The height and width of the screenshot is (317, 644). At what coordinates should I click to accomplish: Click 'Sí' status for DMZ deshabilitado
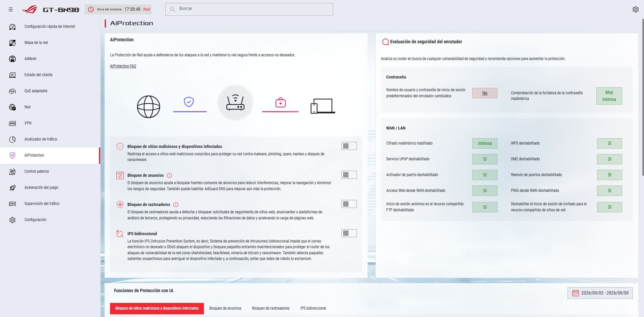[x=609, y=159]
